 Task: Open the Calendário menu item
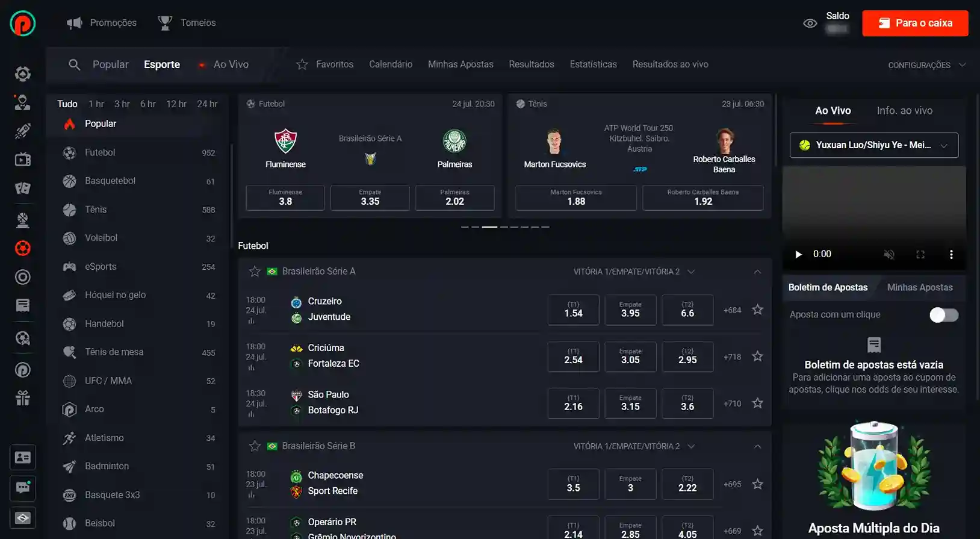coord(391,64)
